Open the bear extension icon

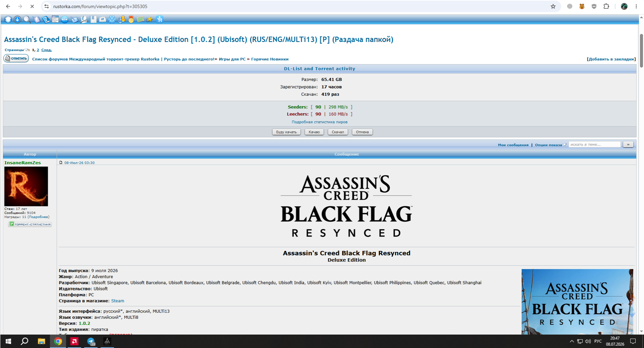[582, 6]
